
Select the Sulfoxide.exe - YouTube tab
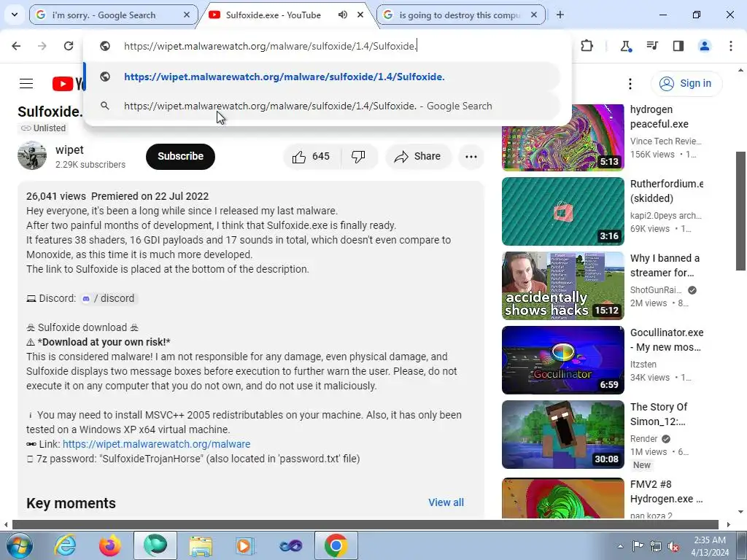pos(274,15)
